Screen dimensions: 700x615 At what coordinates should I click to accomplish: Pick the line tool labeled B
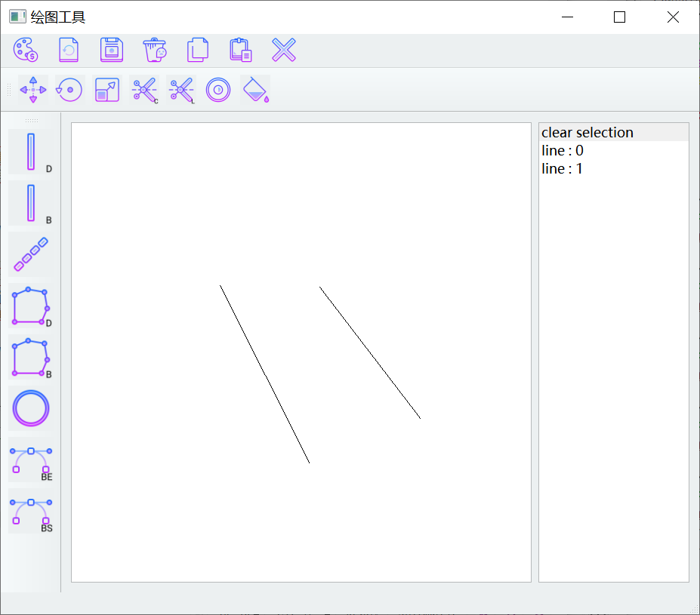pyautogui.click(x=31, y=203)
